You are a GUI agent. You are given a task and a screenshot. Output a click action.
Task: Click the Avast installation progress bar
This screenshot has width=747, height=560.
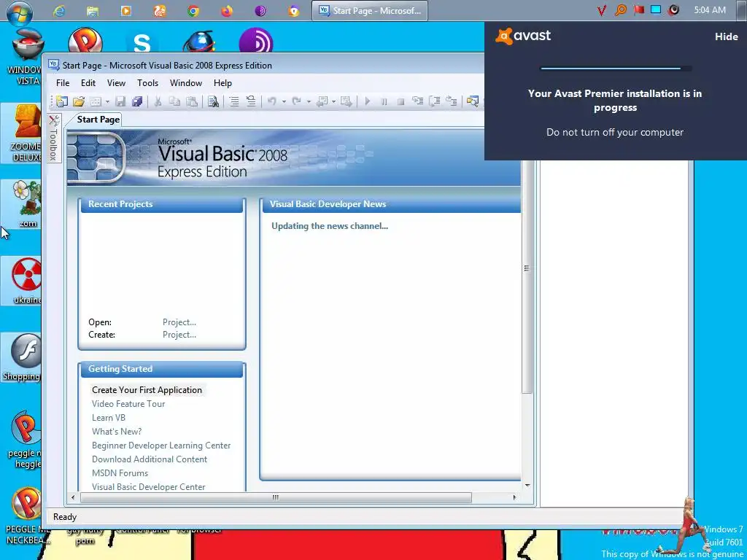point(616,69)
